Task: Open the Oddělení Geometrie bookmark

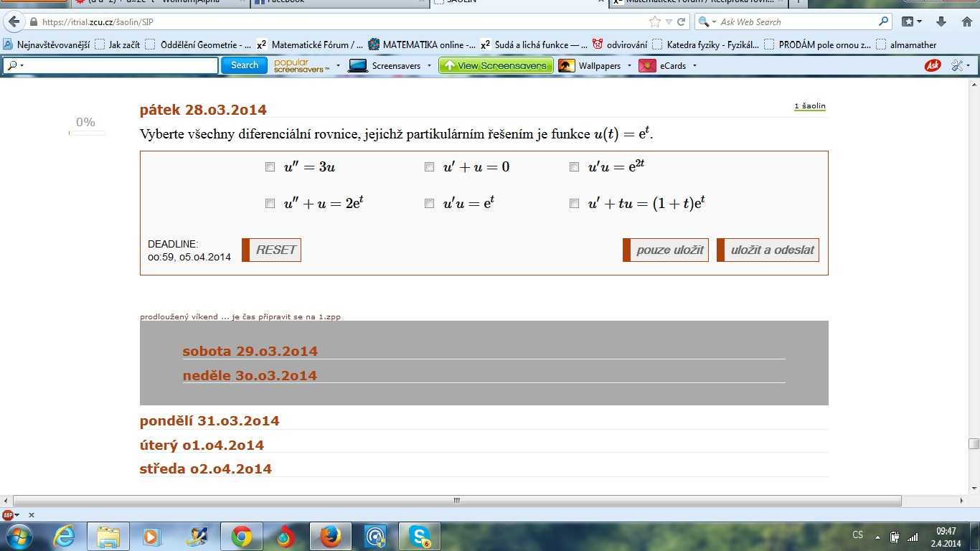Action: tap(198, 44)
